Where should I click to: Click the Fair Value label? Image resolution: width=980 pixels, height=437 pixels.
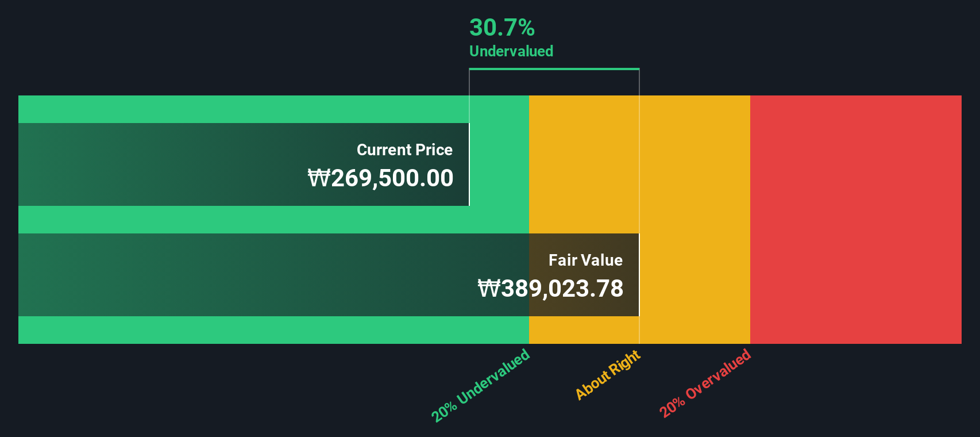585,260
